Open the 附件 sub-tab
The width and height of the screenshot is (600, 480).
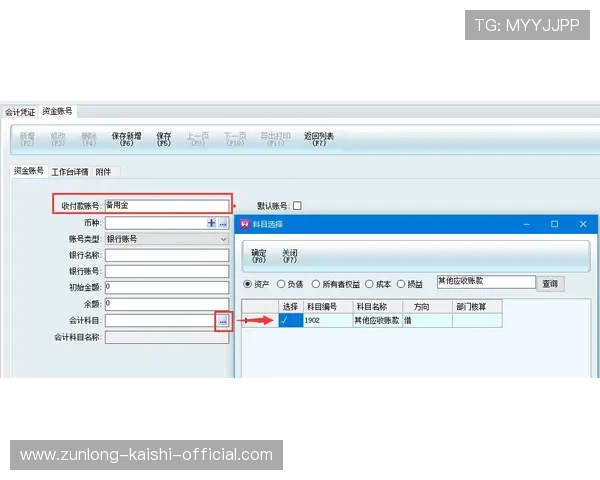point(103,172)
